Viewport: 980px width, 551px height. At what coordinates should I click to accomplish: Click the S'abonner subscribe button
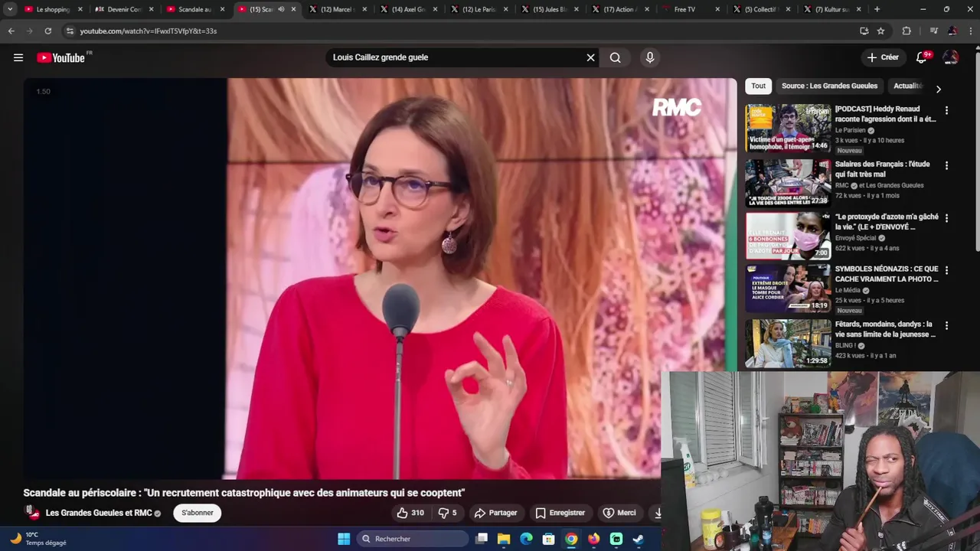pyautogui.click(x=198, y=513)
